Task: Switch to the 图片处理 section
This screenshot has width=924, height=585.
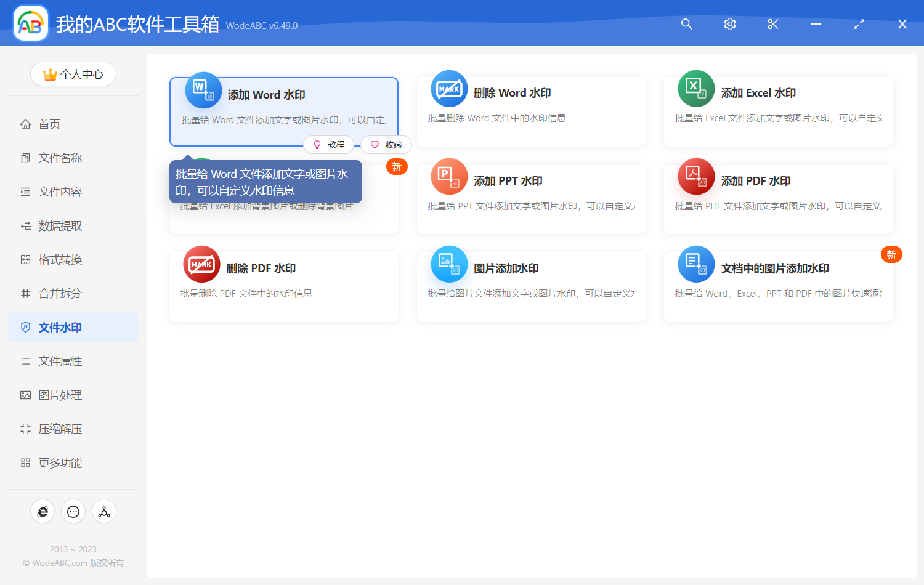Action: 60,395
